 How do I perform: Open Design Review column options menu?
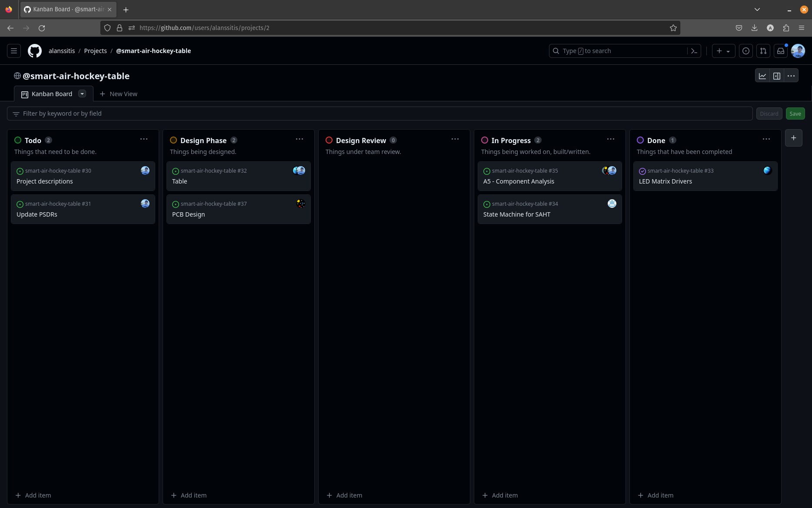[x=455, y=139]
